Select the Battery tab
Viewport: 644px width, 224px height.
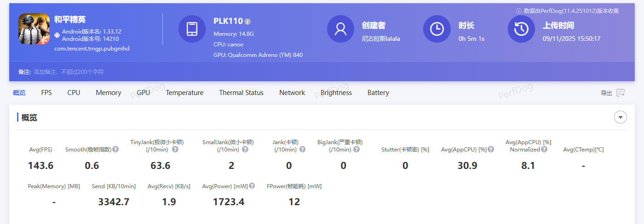point(378,93)
